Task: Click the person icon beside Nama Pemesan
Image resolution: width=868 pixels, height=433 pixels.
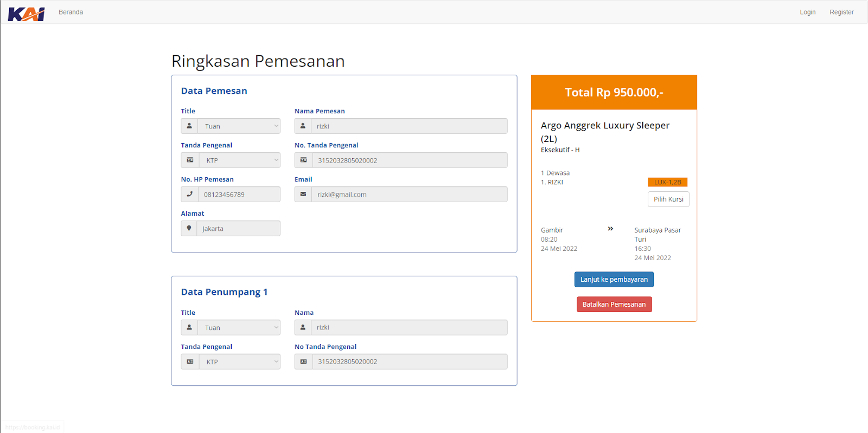Action: click(303, 126)
